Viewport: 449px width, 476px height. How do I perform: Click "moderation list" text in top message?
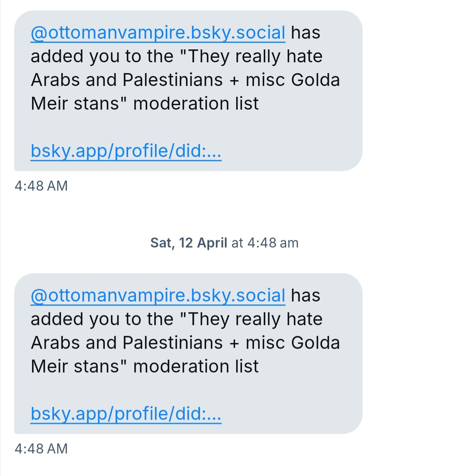coord(196,103)
